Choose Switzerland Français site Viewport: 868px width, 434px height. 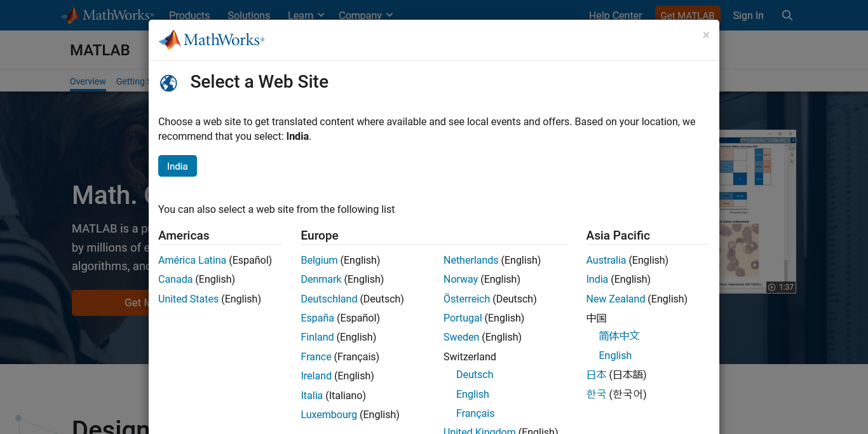click(475, 413)
